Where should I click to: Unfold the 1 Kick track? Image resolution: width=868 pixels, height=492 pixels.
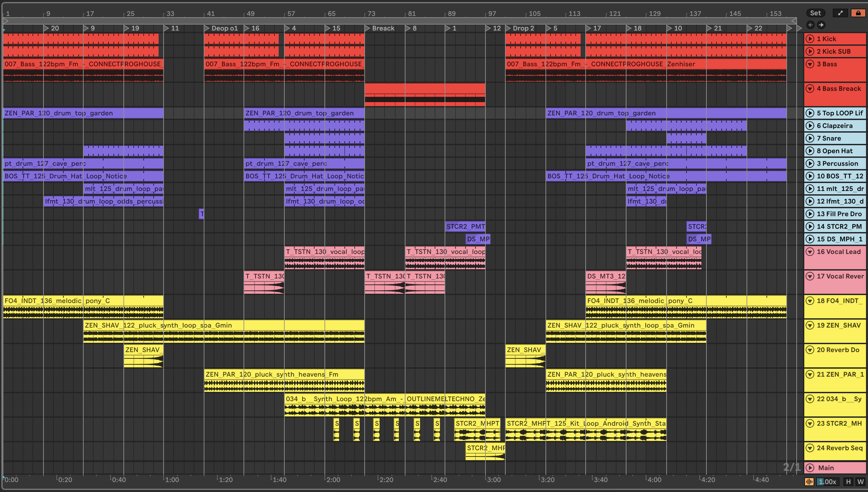coord(810,39)
